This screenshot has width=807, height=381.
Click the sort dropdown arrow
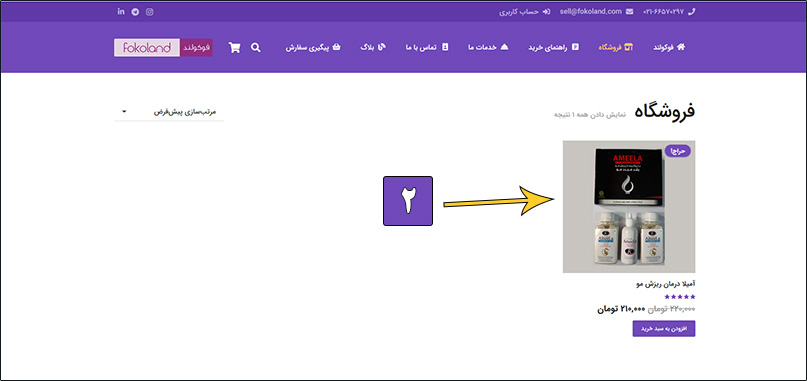coord(124,111)
